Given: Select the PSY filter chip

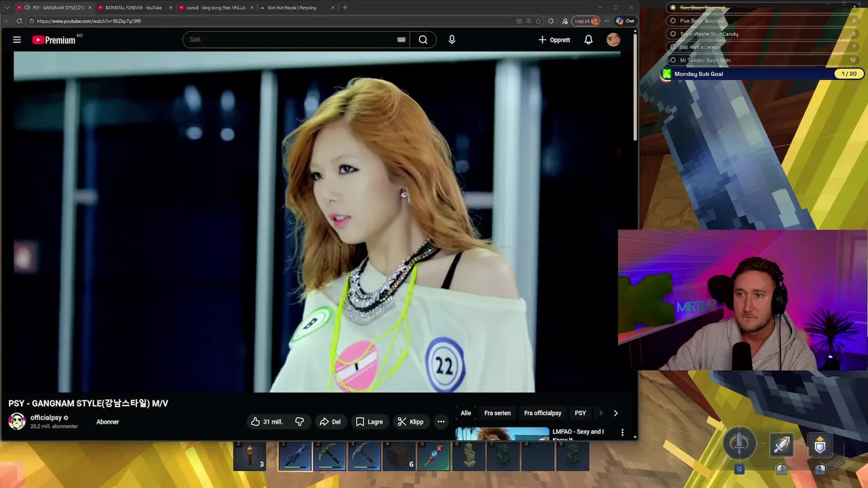Looking at the screenshot, I should (x=580, y=413).
